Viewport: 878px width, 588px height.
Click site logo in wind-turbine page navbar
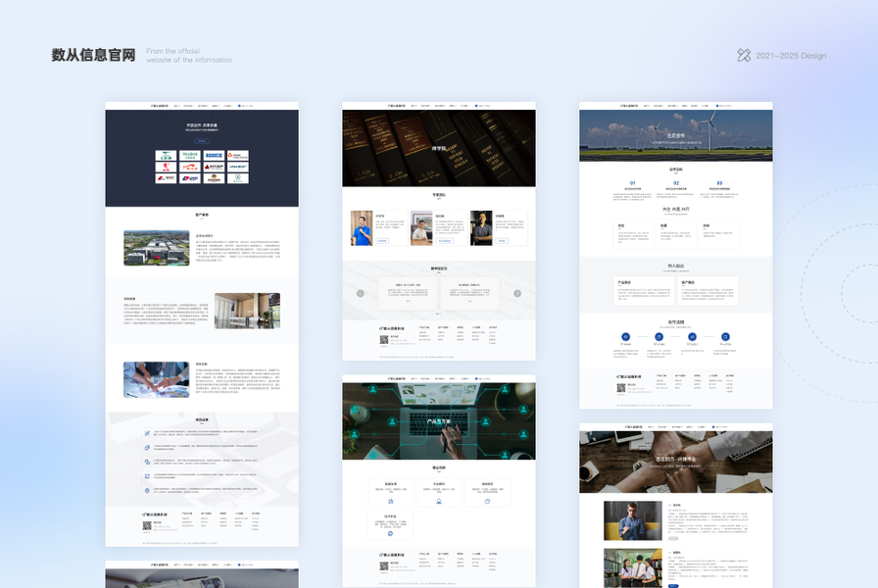[629, 105]
